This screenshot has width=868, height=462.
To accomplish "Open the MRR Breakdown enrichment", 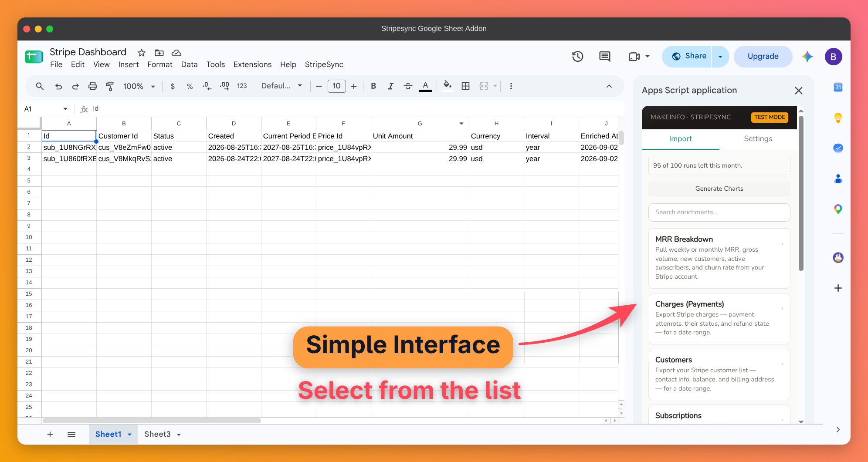I will (x=719, y=258).
